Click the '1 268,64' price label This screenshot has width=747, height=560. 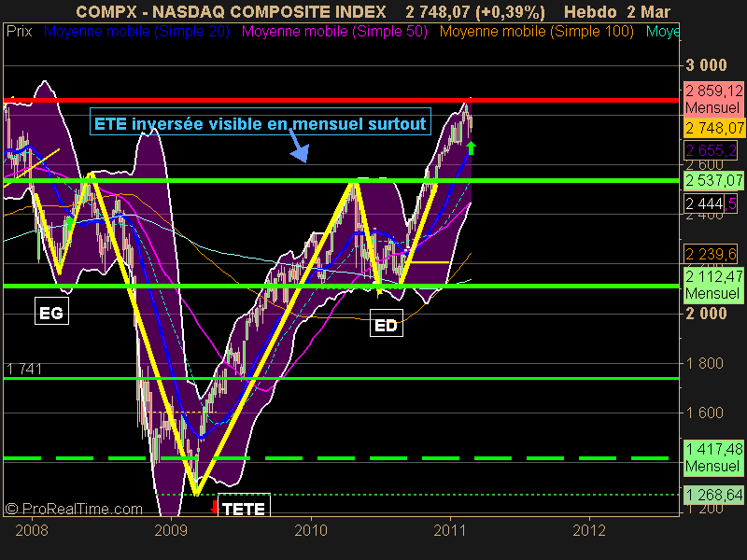coord(713,495)
